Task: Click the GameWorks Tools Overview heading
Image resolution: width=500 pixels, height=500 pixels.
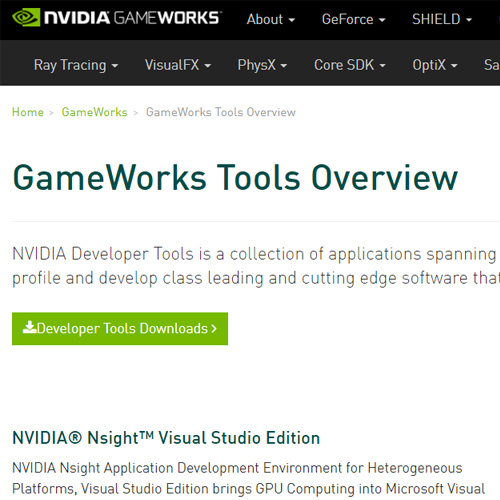Action: pyautogui.click(x=235, y=178)
